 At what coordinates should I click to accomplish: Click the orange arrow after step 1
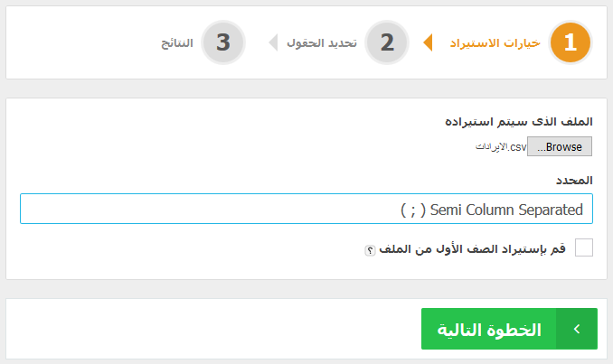point(428,42)
